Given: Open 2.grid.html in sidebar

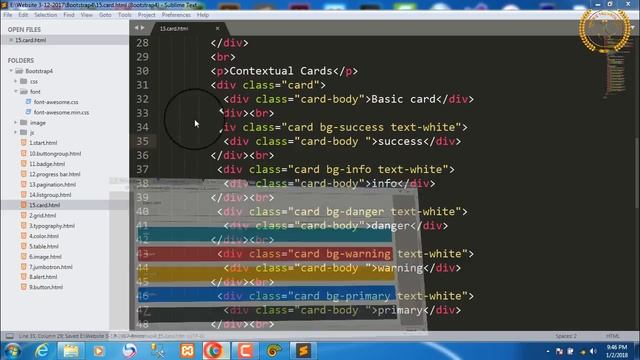Looking at the screenshot, I should click(x=42, y=215).
